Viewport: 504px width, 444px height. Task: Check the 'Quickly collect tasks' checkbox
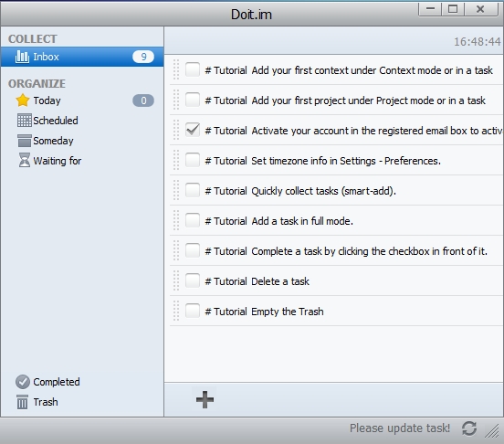193,190
